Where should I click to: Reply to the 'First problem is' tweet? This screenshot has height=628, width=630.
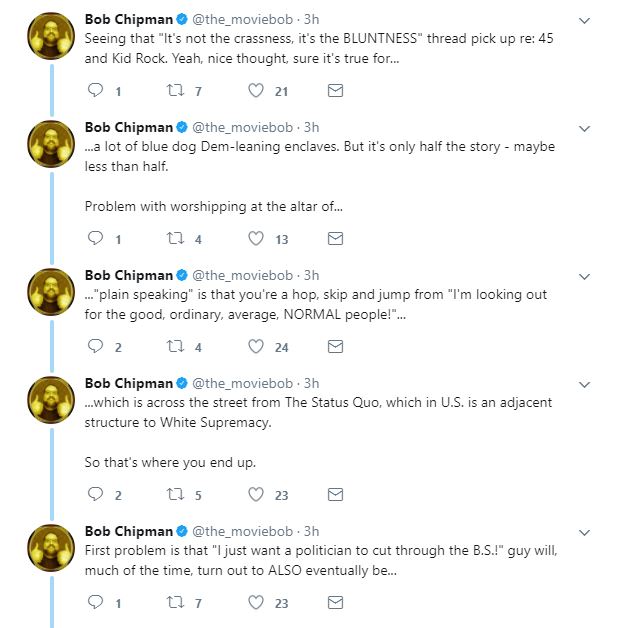95,602
